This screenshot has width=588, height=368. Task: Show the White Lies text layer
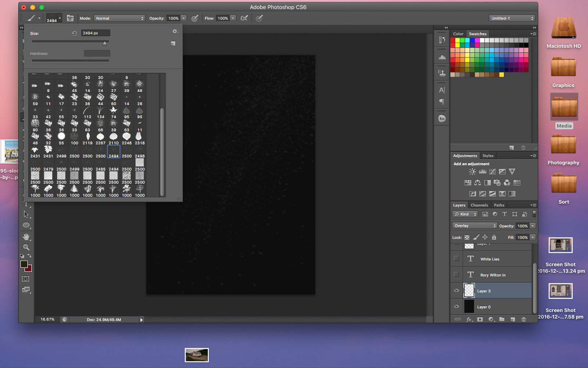click(456, 259)
